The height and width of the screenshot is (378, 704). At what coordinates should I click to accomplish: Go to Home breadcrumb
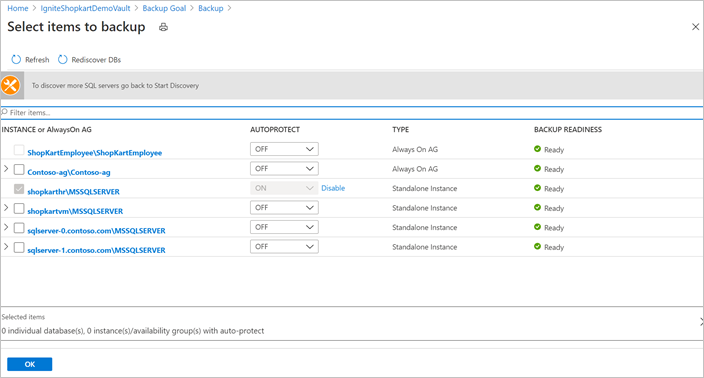click(18, 8)
